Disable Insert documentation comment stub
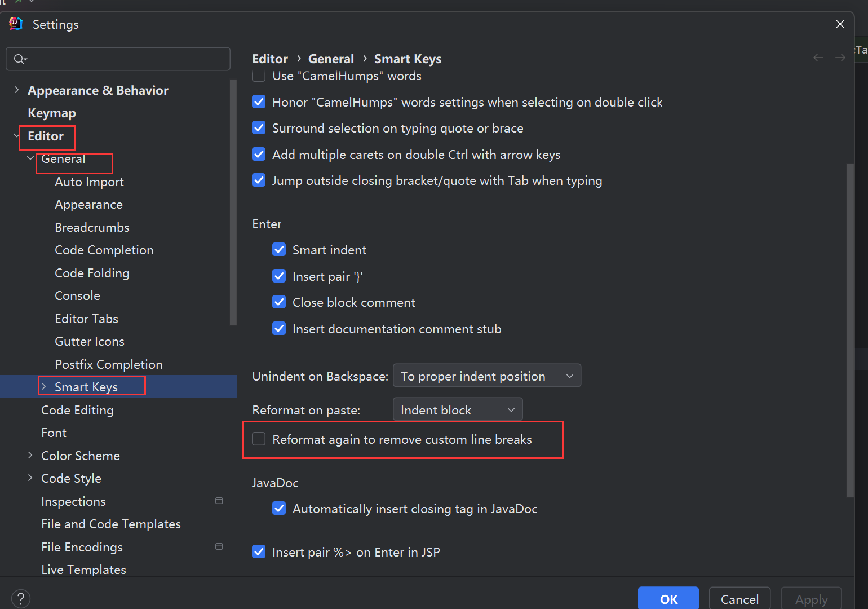 click(279, 329)
